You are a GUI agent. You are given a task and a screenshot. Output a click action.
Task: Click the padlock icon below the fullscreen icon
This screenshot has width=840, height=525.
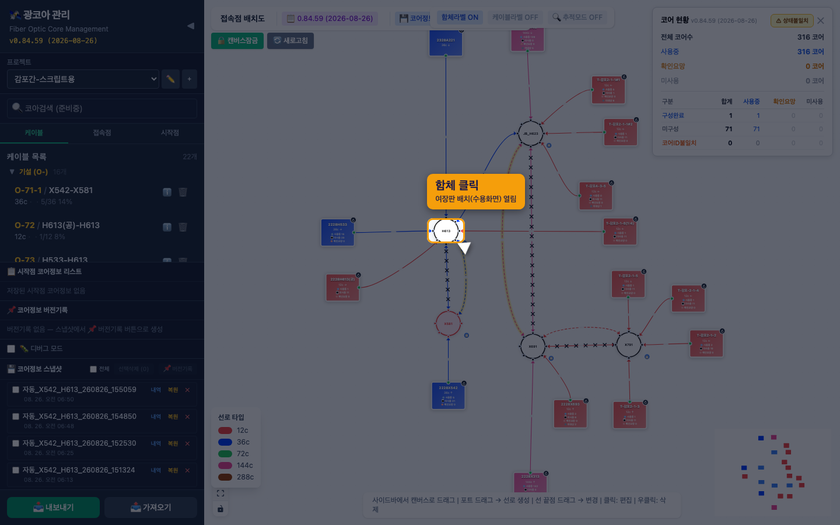[220, 508]
